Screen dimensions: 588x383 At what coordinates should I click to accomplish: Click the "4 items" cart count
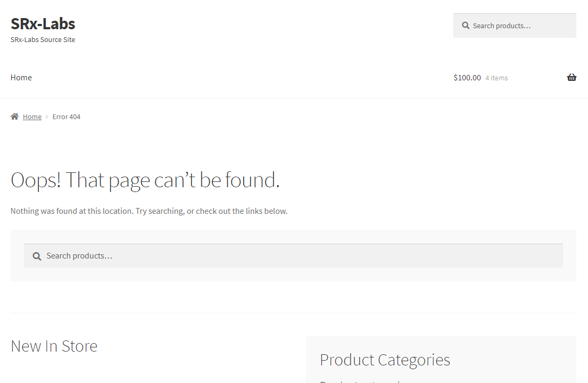click(496, 78)
